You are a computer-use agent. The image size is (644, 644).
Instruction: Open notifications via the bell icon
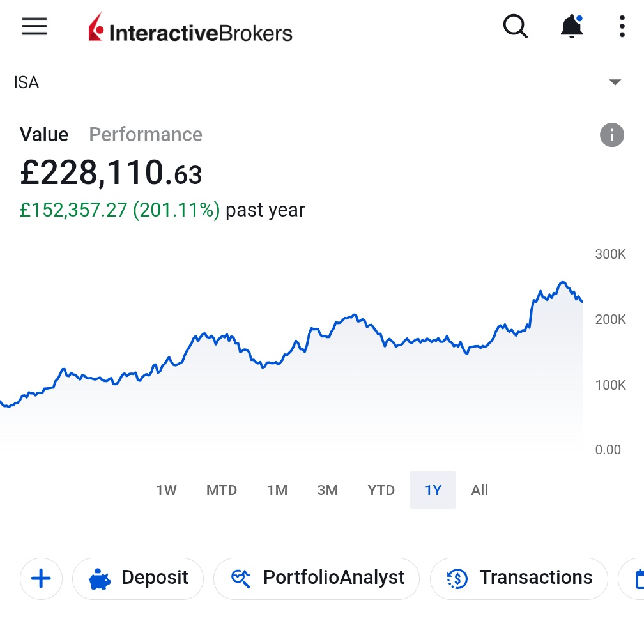click(572, 26)
